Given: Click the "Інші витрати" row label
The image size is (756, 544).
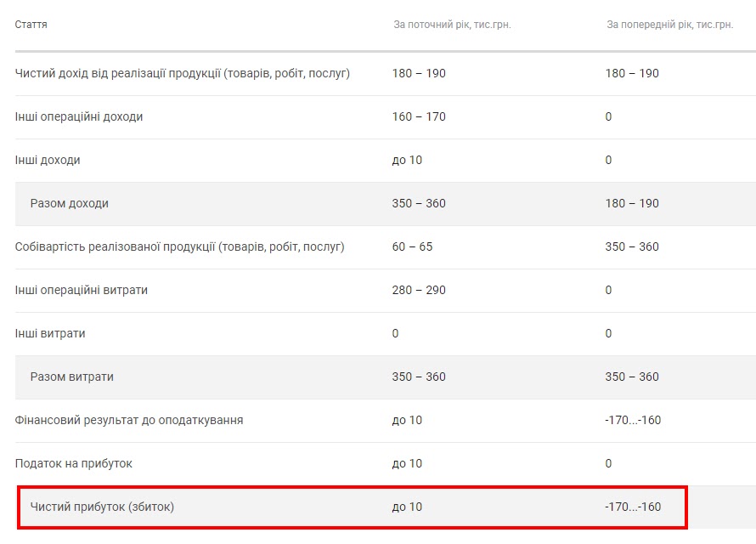Looking at the screenshot, I should coord(50,333).
